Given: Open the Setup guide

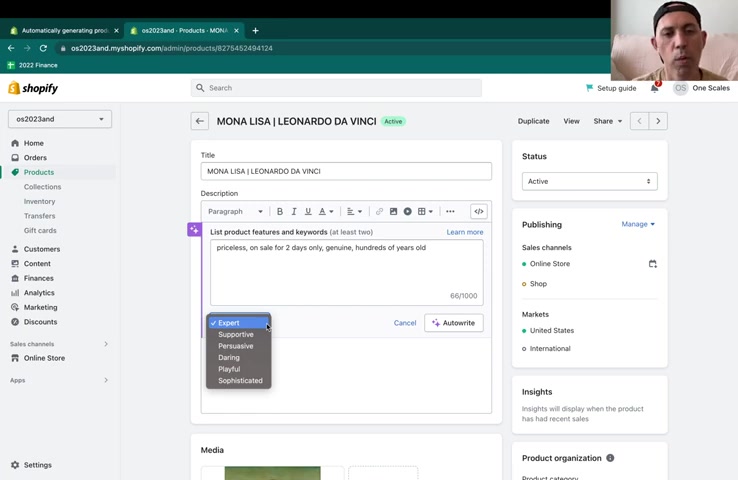Looking at the screenshot, I should point(611,88).
